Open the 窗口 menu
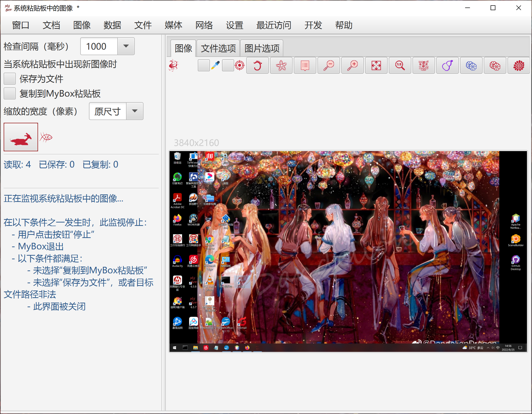Screen dimensions: 532x414 (x=21, y=25)
